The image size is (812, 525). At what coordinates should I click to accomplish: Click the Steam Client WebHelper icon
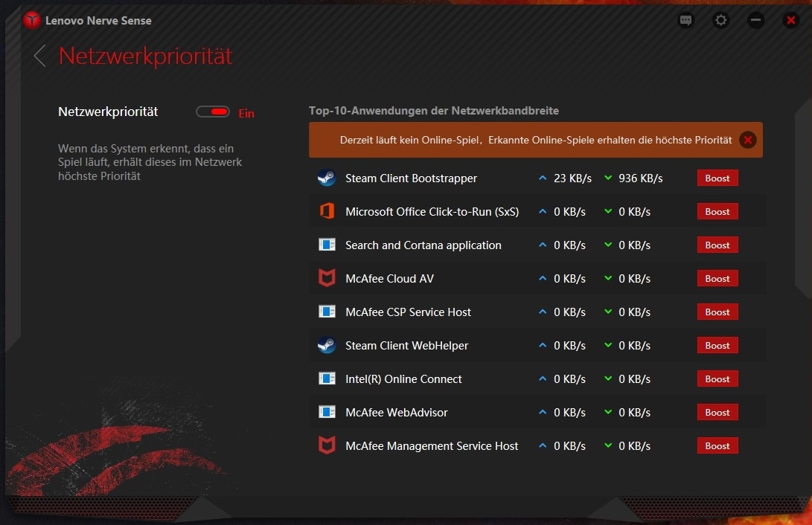pos(327,345)
